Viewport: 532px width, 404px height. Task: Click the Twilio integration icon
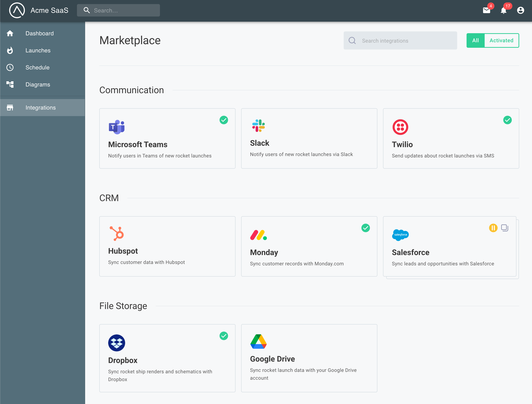tap(400, 126)
